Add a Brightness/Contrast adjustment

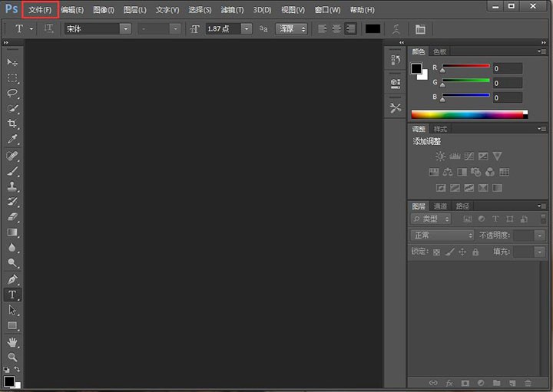coord(440,156)
